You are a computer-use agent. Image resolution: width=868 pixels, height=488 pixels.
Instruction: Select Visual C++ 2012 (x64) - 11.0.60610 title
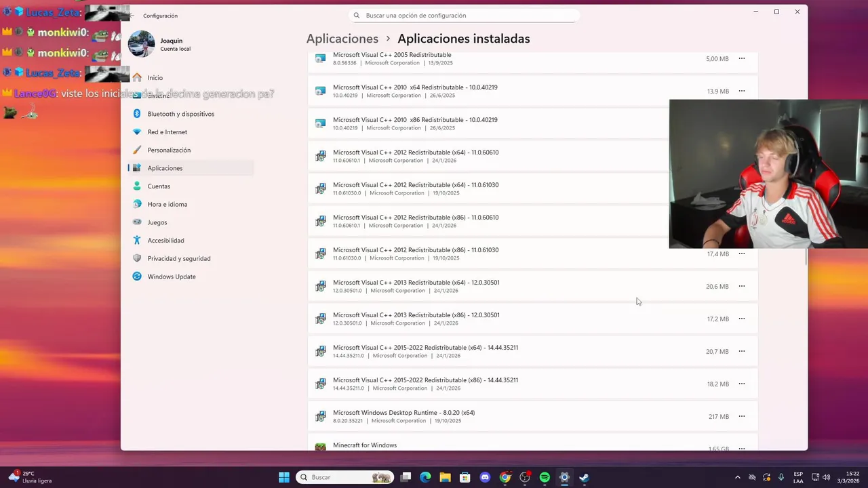click(x=416, y=152)
